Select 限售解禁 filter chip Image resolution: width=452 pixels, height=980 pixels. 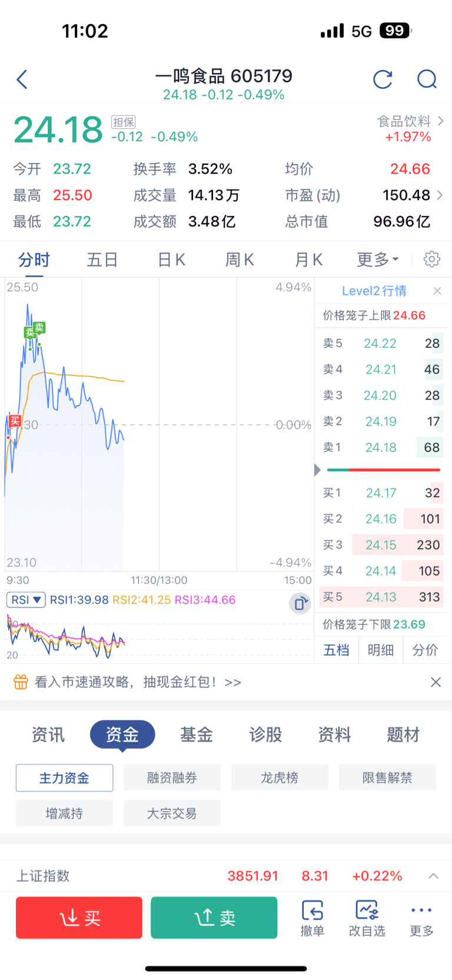[x=387, y=778]
